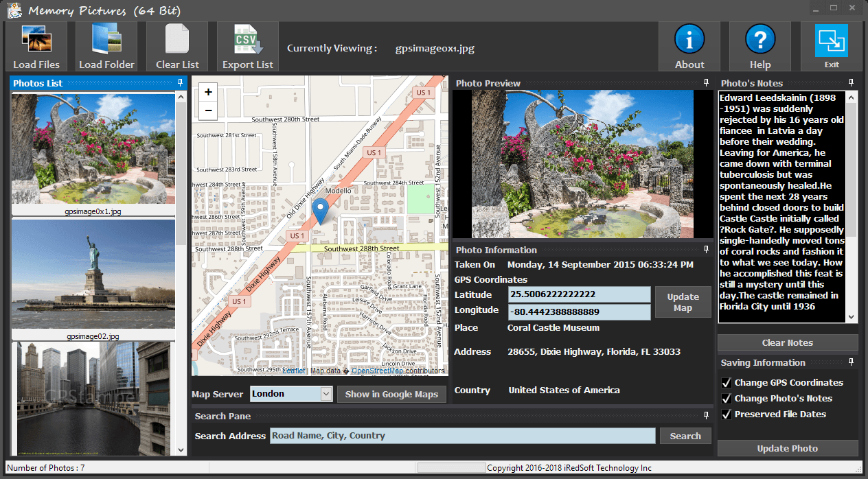The height and width of the screenshot is (479, 868).
Task: Click the 'gpsimage0x1.jpg' Currently Viewing filename
Action: (x=435, y=48)
